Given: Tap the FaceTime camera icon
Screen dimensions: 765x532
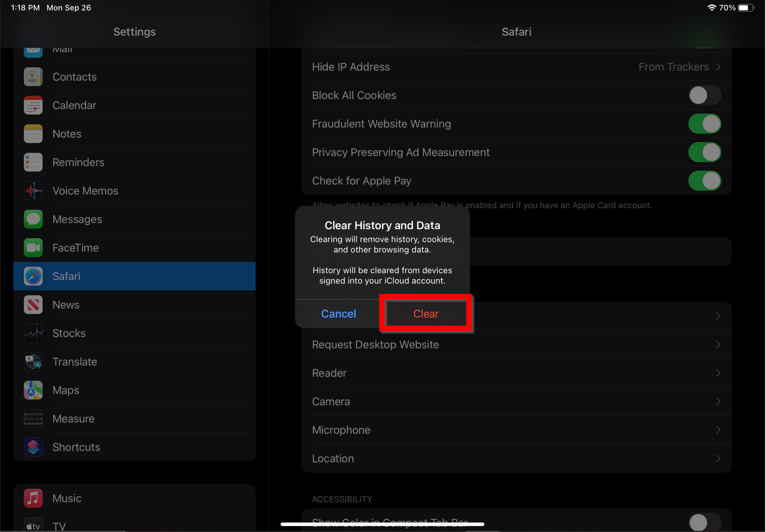Looking at the screenshot, I should click(33, 248).
